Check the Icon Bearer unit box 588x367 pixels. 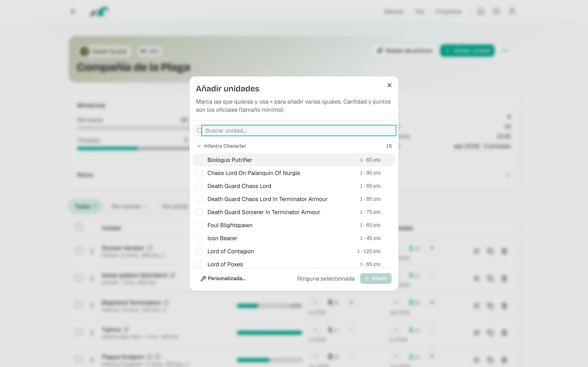(199, 238)
